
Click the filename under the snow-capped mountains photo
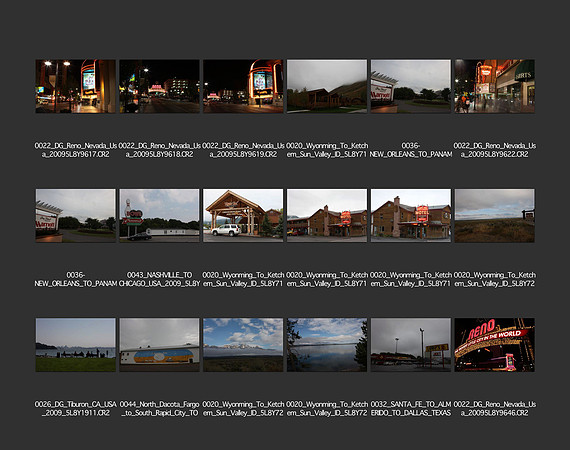pos(243,409)
